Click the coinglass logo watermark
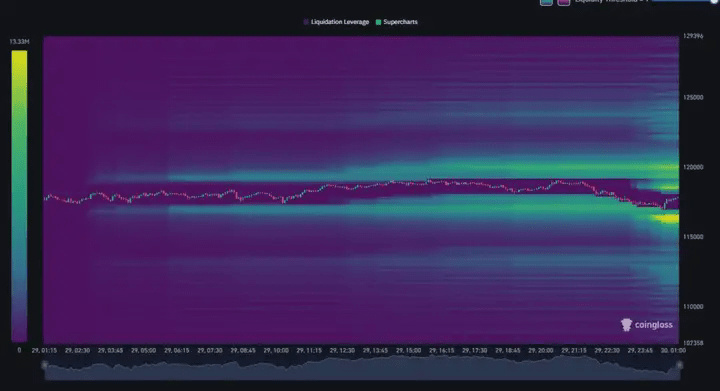Image resolution: width=720 pixels, height=391 pixels. 626,325
